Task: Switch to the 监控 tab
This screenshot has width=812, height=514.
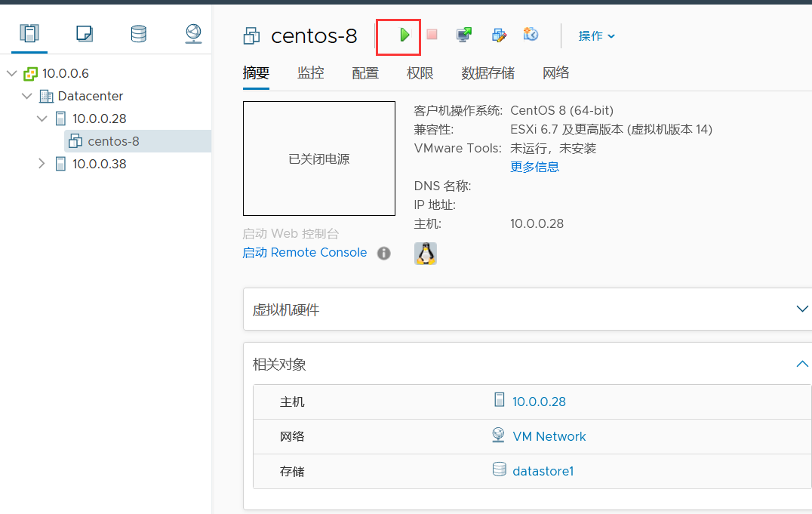Action: [311, 73]
